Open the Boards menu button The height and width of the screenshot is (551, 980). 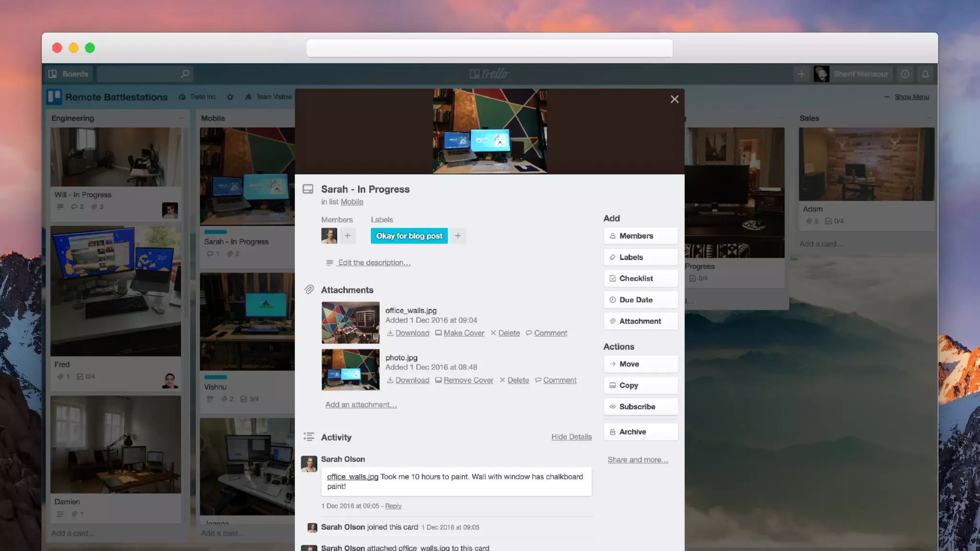(x=70, y=74)
